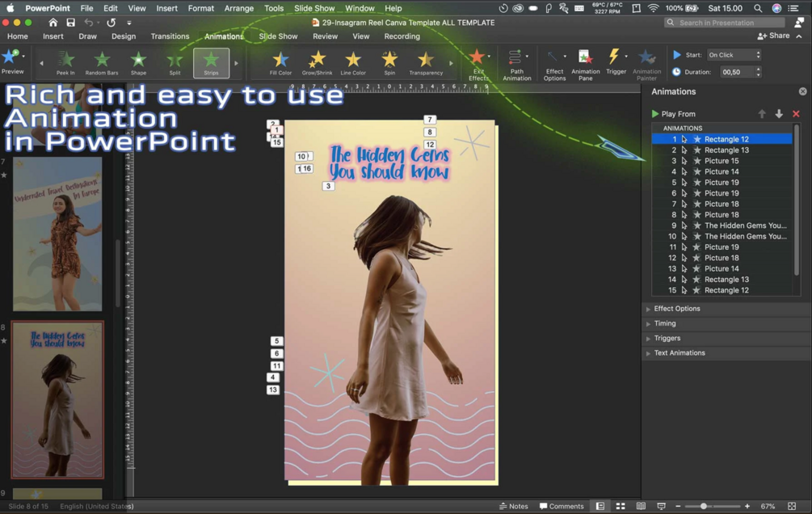Delete selected animation with red X
The height and width of the screenshot is (514, 812).
[796, 114]
